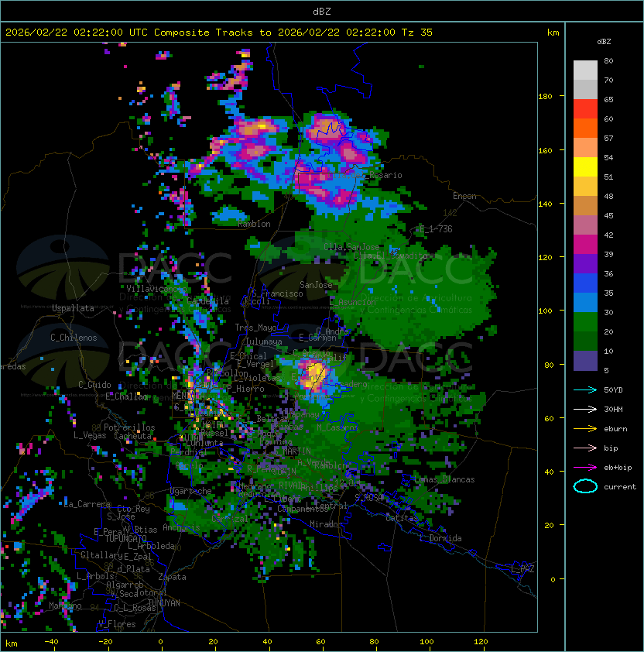Click the '160' tick label on vertical axis
This screenshot has height=652, width=644.
point(545,150)
